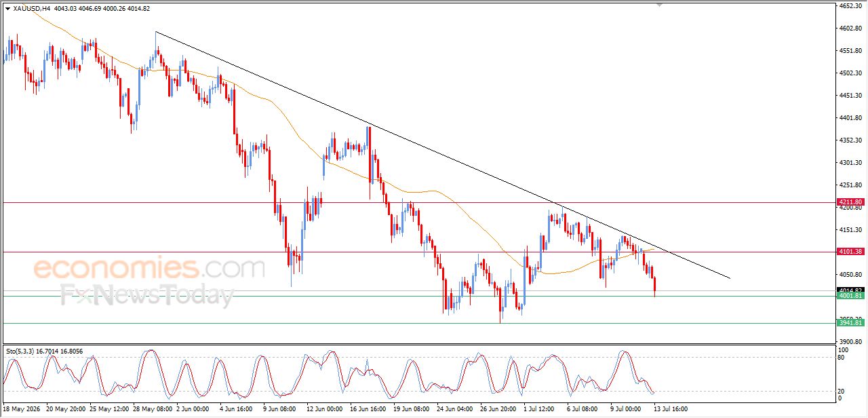Click the stochastic 20 level scale label

(x=843, y=391)
